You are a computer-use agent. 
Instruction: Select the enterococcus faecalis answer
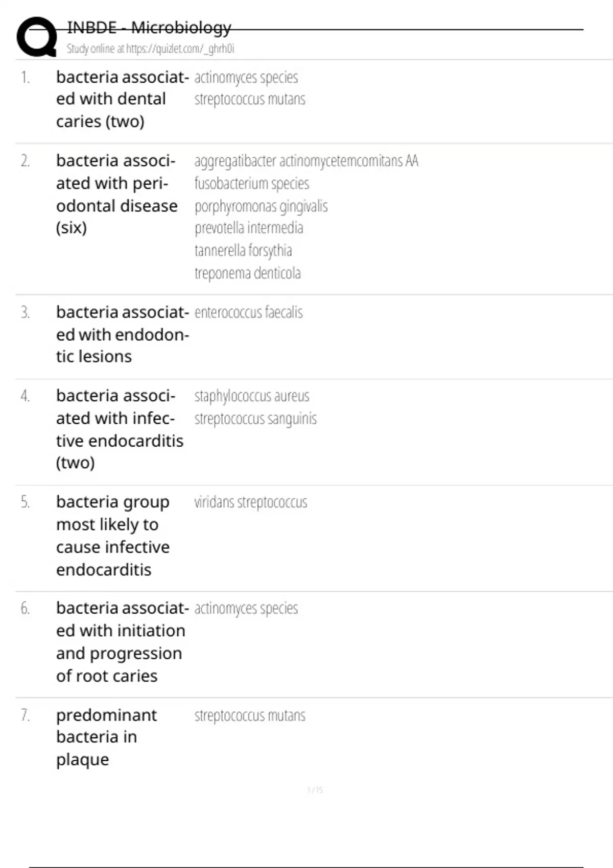[248, 312]
